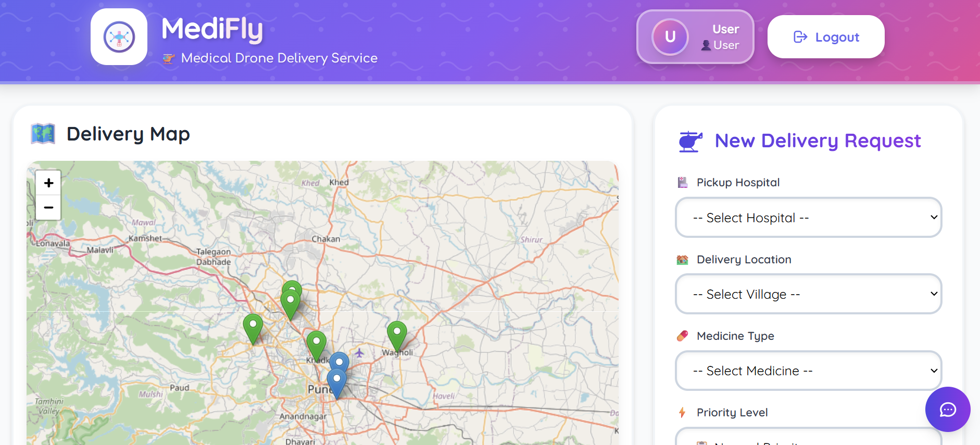Image resolution: width=980 pixels, height=445 pixels.
Task: Select the lower blue marker over Pune
Action: pos(336,384)
